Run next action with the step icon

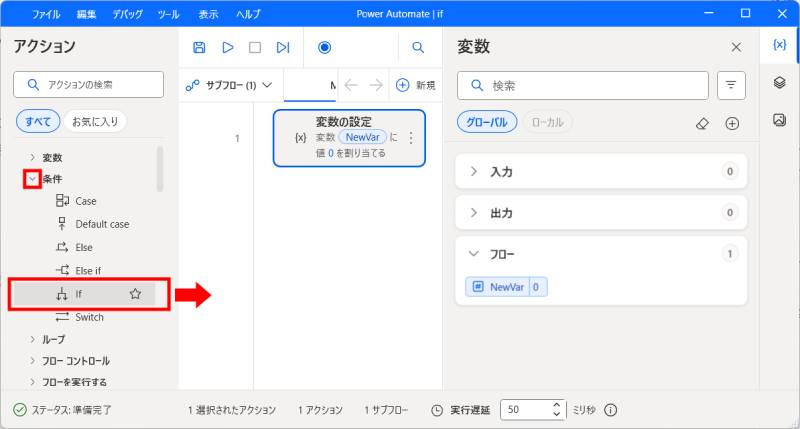point(283,47)
